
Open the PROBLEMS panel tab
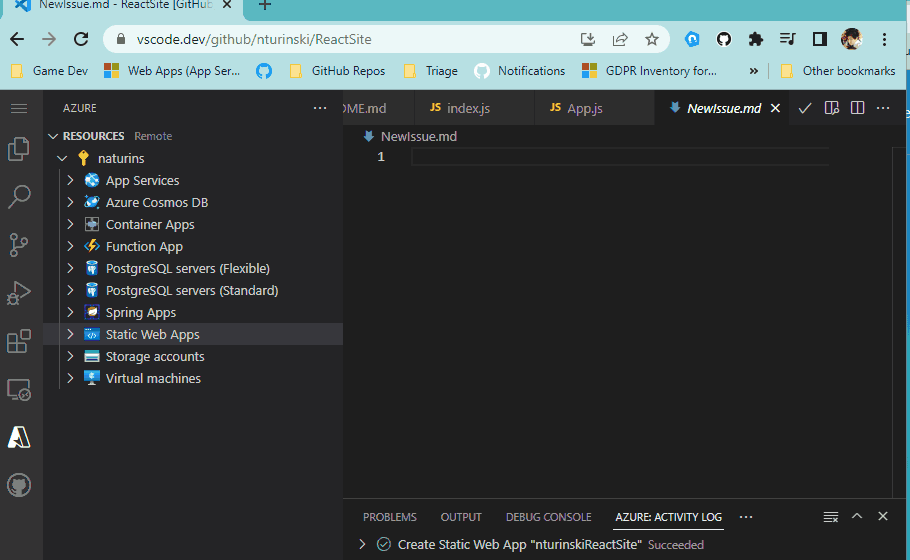389,517
